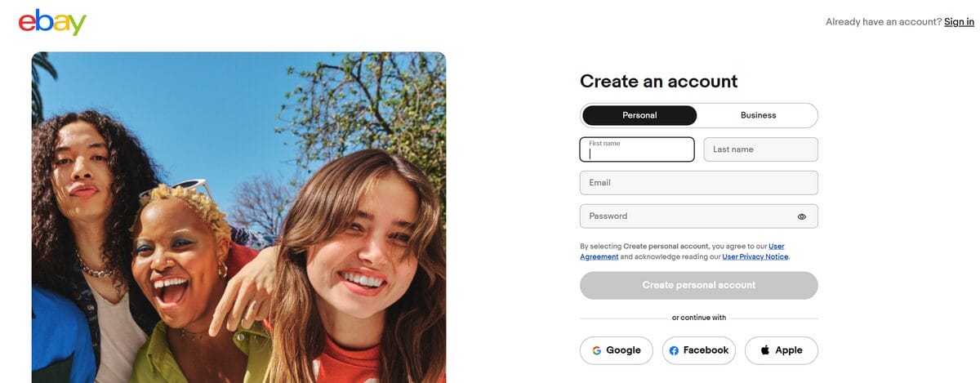Continue with the Google button
The image size is (980, 383).
coord(617,350)
